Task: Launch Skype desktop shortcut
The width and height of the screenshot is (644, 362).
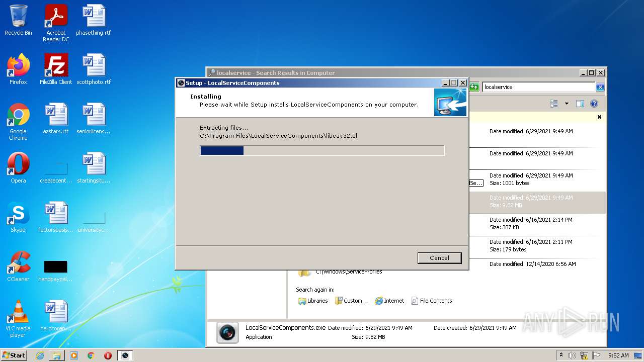Action: tap(18, 217)
